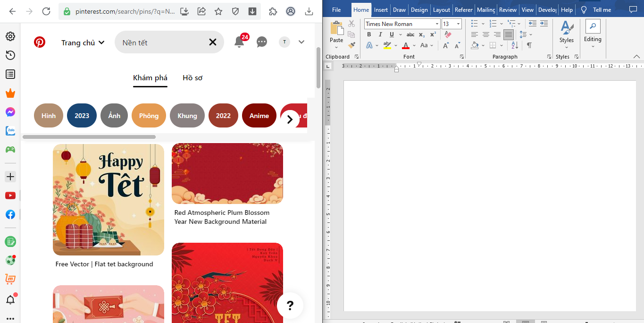Clear the Pinterest search with X
Viewport: 644px width, 323px height.
[213, 42]
